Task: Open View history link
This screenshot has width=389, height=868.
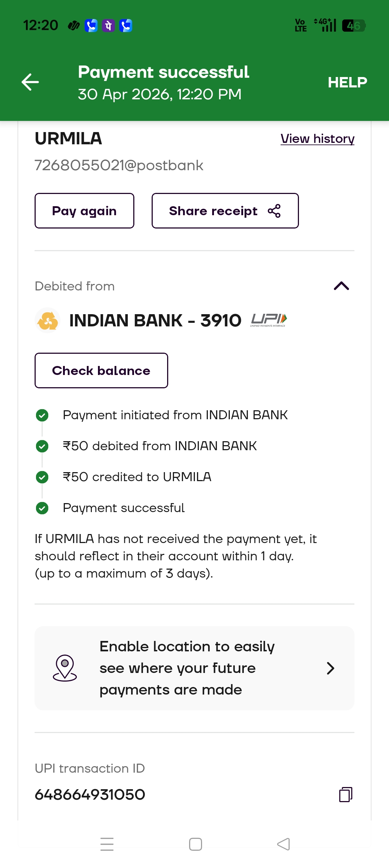Action: pos(317,139)
